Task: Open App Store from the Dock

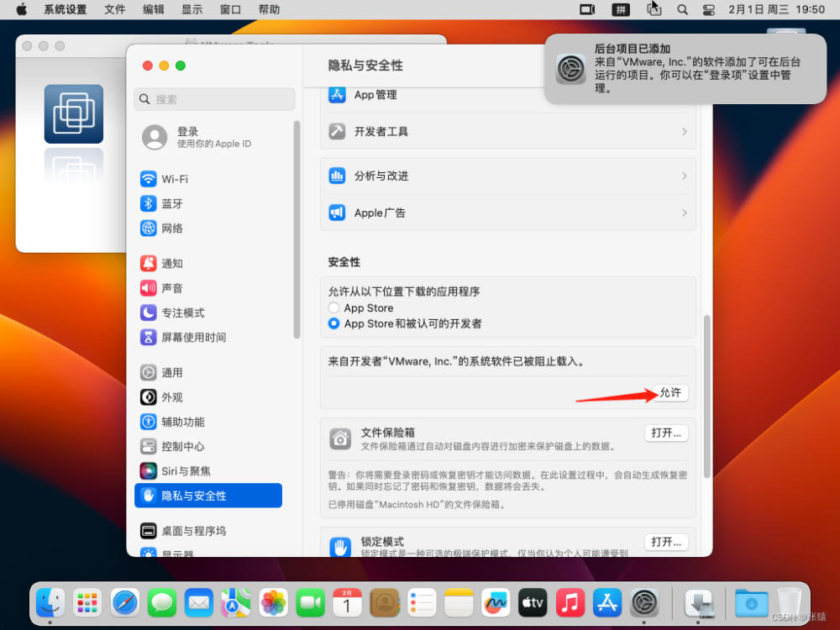Action: coord(607,602)
